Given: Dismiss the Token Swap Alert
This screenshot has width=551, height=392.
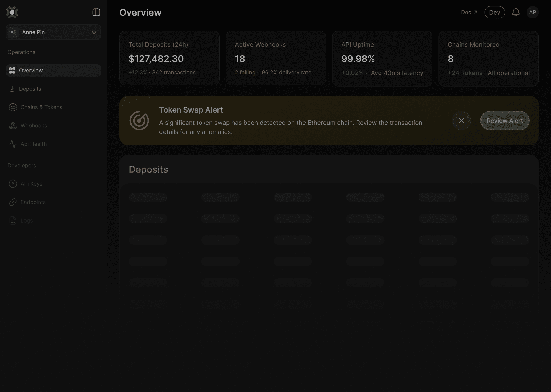Looking at the screenshot, I should (x=461, y=120).
